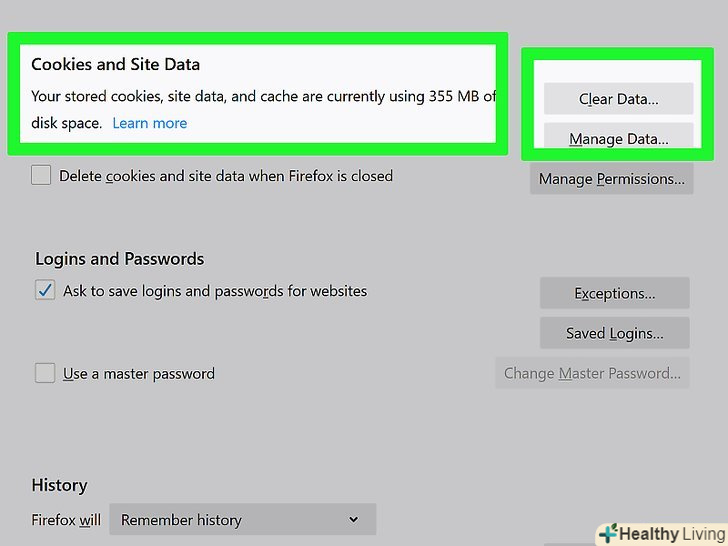Tick the Use a master password checkbox
This screenshot has width=728, height=546.
pos(45,373)
